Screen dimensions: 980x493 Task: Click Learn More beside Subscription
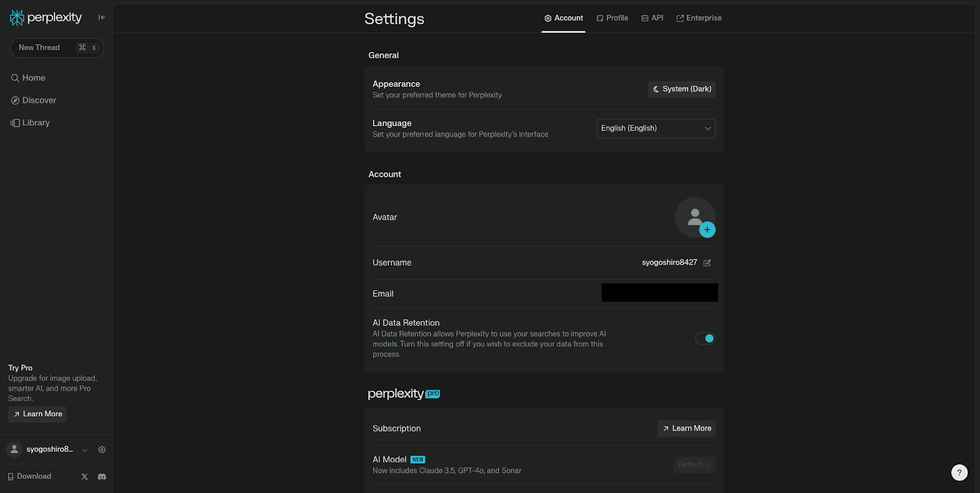(x=687, y=429)
